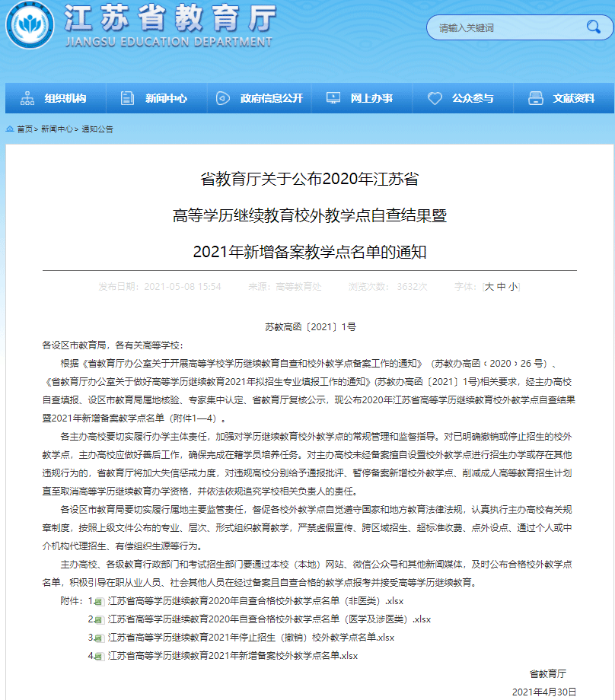Go to 通知公告 breadcrumb link
Image resolution: width=615 pixels, height=700 pixels.
[97, 129]
